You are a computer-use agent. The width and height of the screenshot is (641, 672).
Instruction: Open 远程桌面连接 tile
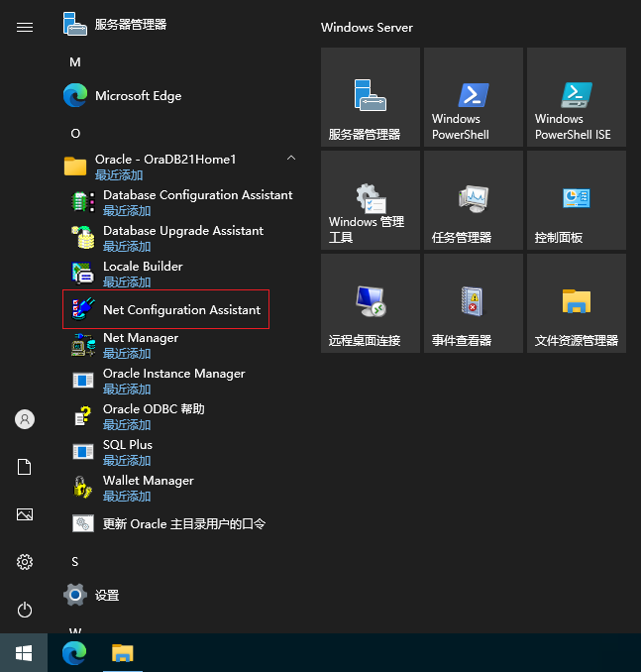coord(371,303)
